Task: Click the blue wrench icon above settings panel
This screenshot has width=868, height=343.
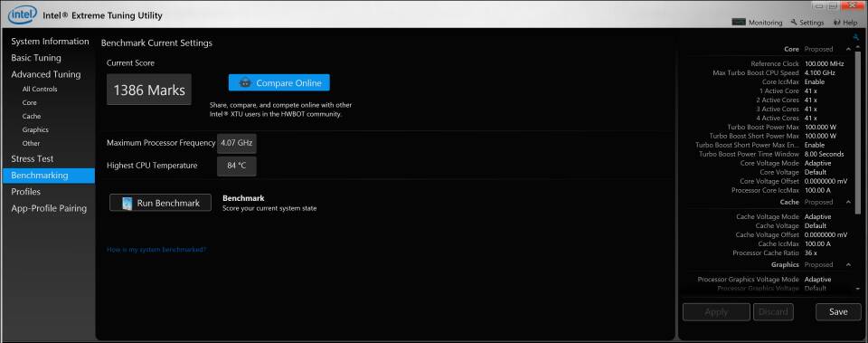Action: tap(857, 38)
